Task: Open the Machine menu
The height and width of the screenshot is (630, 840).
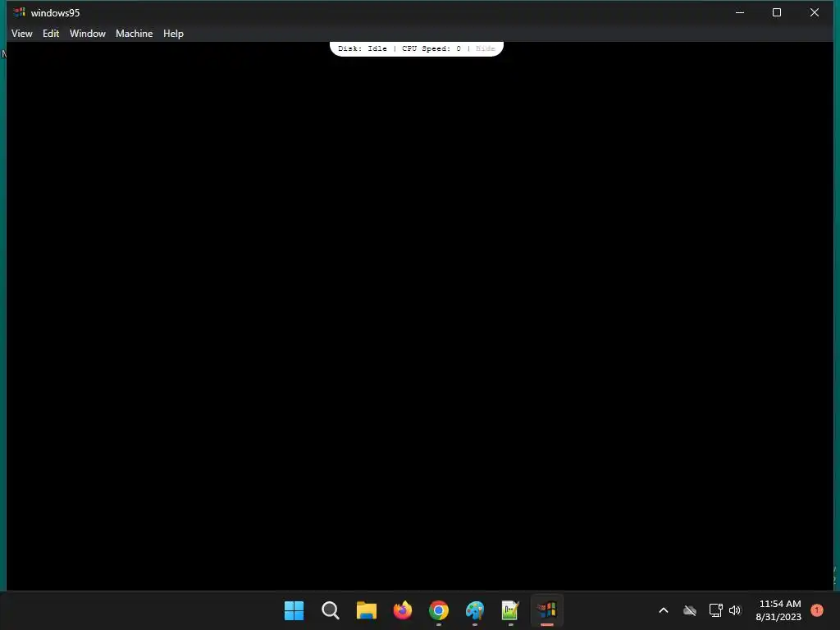Action: pos(134,33)
